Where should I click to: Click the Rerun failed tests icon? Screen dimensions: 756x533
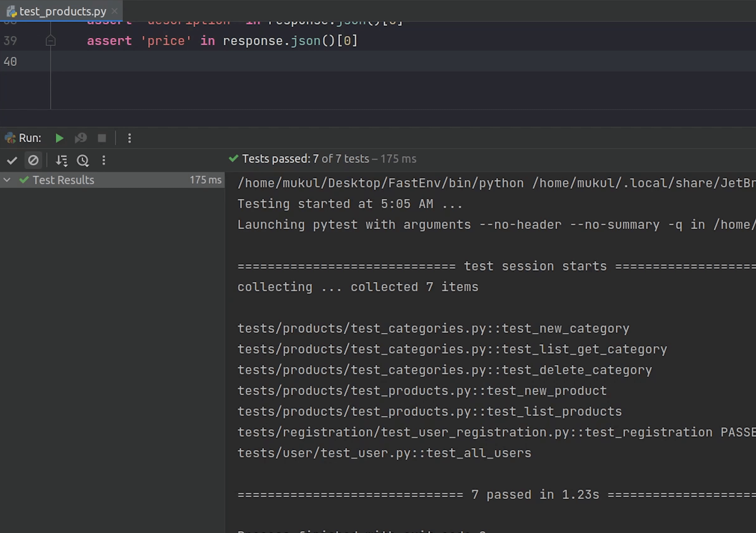pyautogui.click(x=81, y=138)
